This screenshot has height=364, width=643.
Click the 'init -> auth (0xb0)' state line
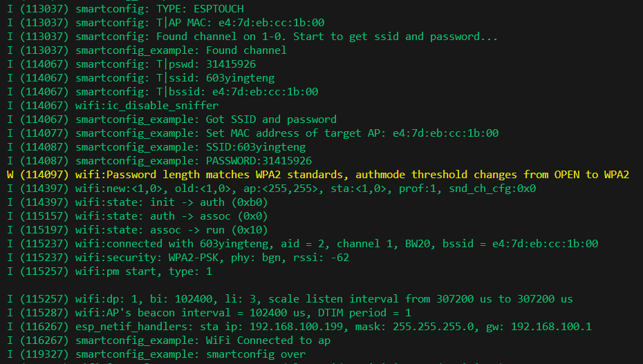point(171,202)
